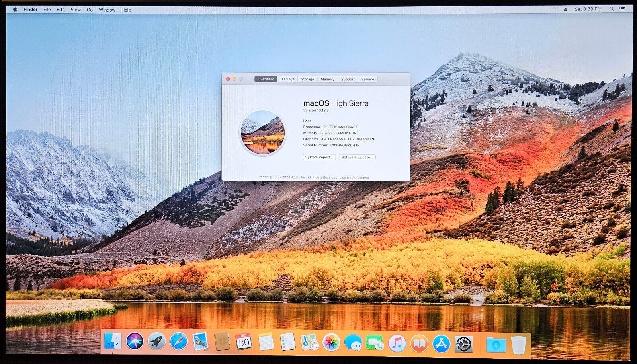Open iTunes music note icon
The width and height of the screenshot is (637, 364).
[x=397, y=343]
